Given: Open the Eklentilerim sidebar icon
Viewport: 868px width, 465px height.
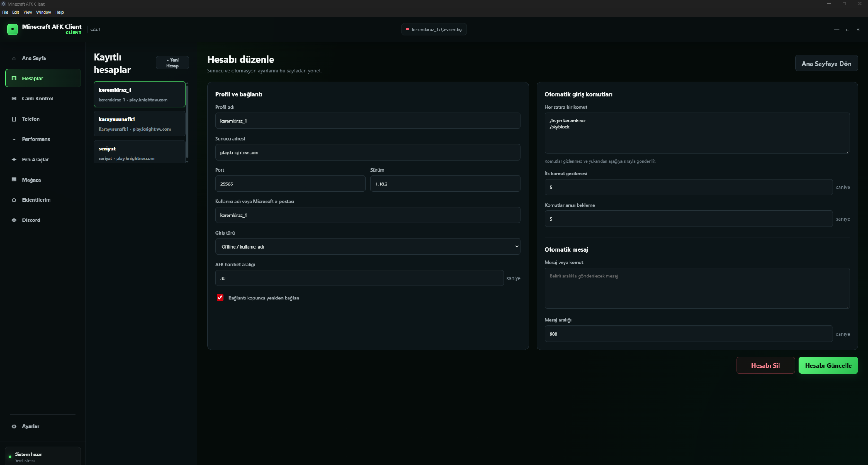Looking at the screenshot, I should [x=14, y=200].
